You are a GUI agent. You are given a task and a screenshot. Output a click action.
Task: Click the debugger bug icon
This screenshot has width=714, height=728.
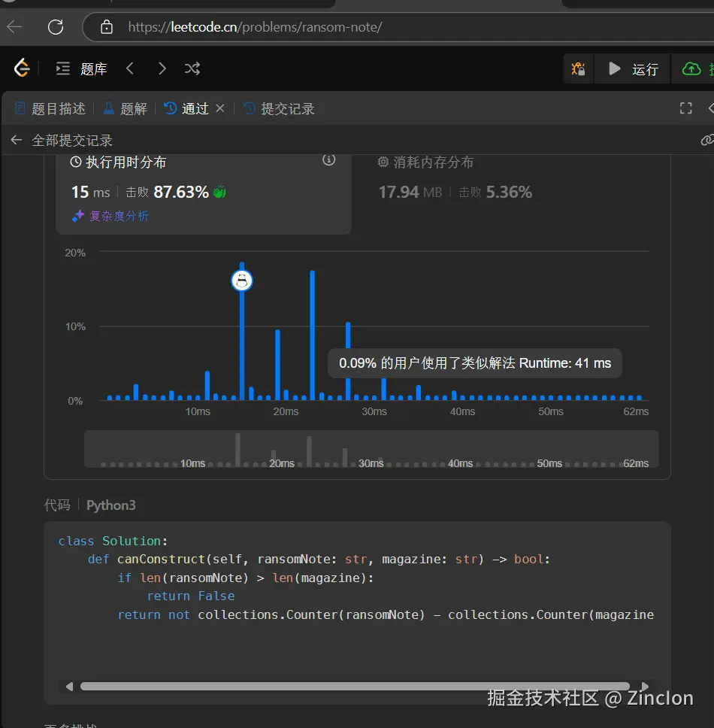[x=578, y=68]
